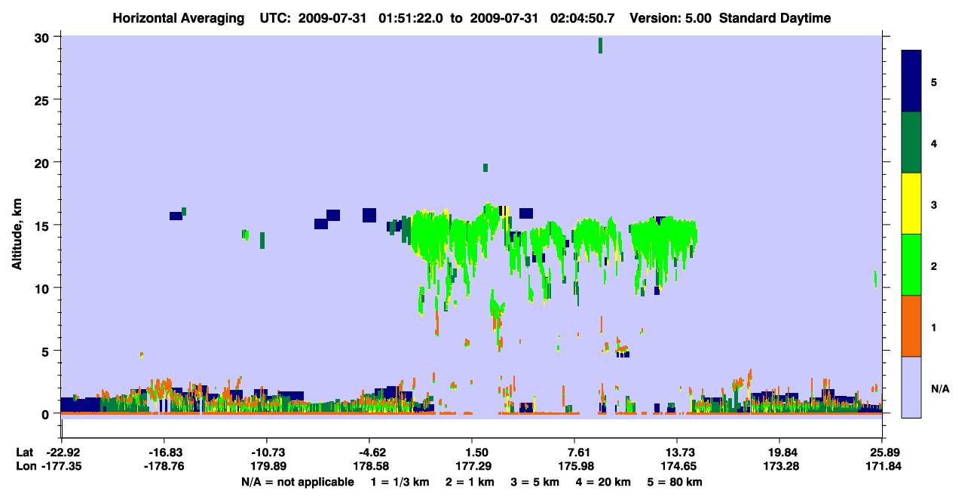Click 'Standard Daytime' in the title

click(x=774, y=18)
